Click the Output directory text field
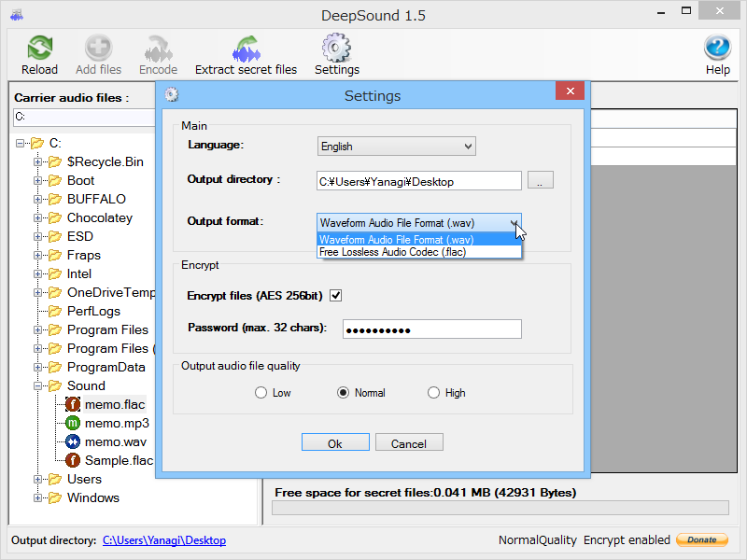The image size is (747, 560). point(418,181)
